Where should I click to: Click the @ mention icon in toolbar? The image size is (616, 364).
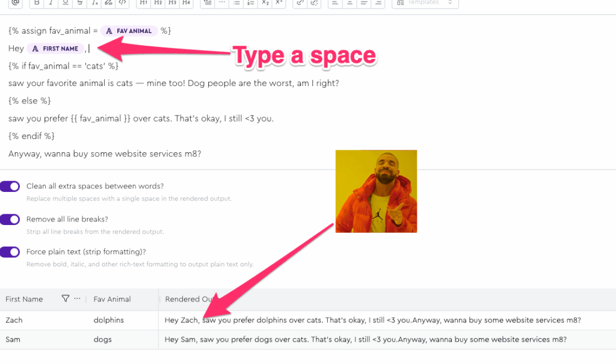pyautogui.click(x=16, y=3)
